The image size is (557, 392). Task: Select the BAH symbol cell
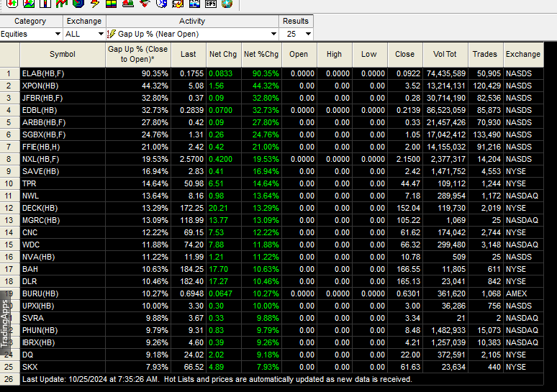coord(63,270)
